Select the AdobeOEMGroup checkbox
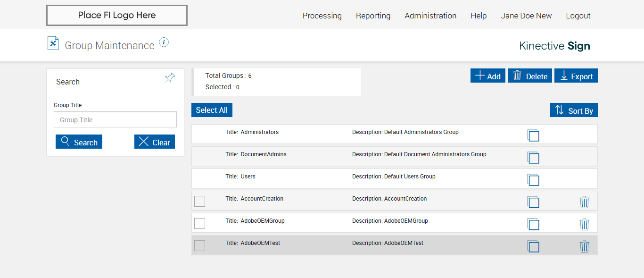The width and height of the screenshot is (644, 278). pyautogui.click(x=200, y=223)
